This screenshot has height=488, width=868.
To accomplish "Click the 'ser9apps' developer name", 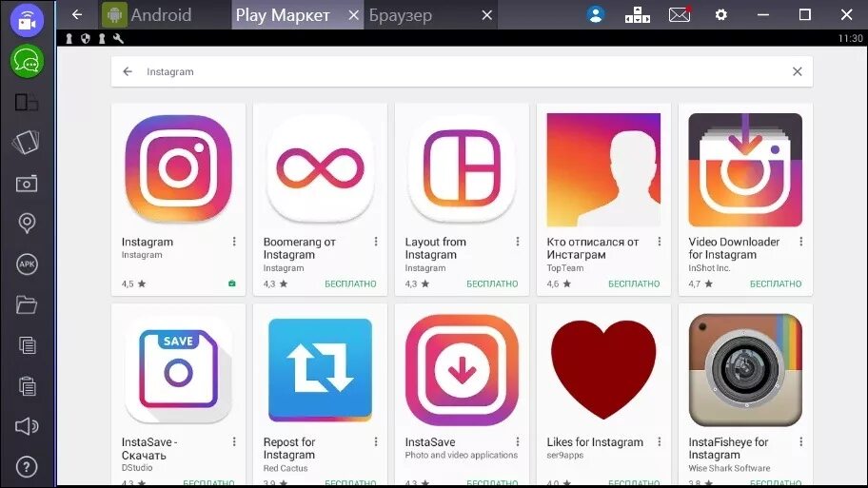I will (565, 456).
